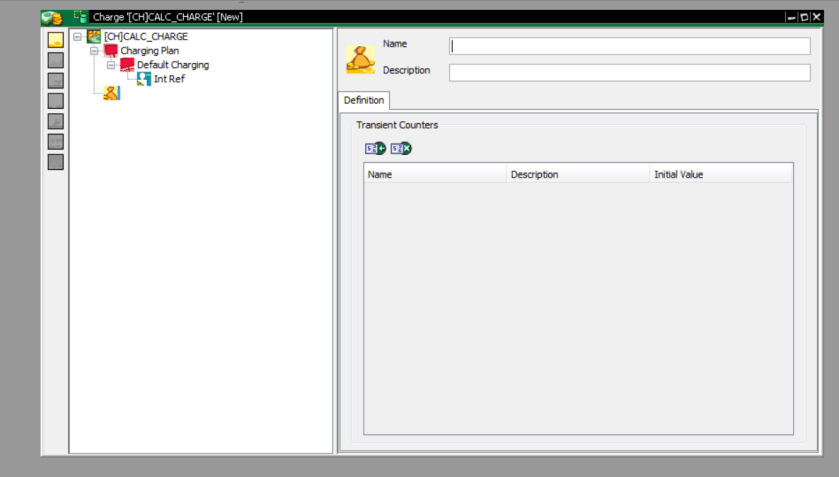Select the highlighted yellow icon in left toolbar

[56, 40]
